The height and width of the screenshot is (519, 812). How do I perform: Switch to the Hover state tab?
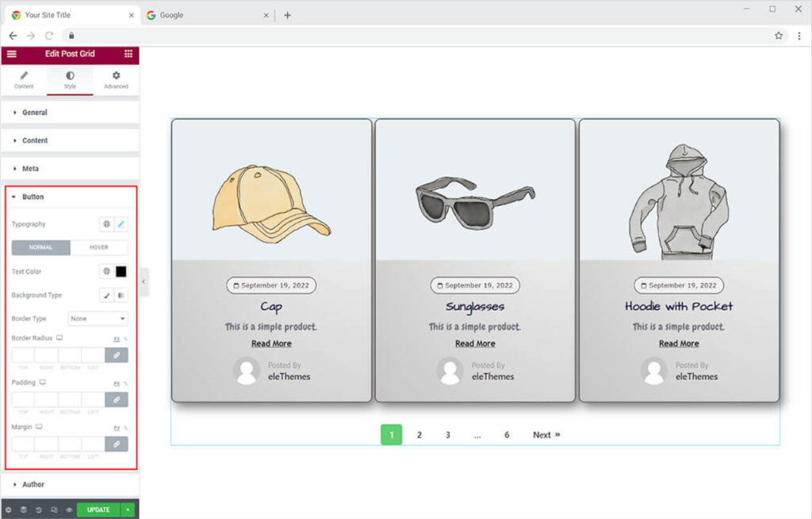point(99,247)
